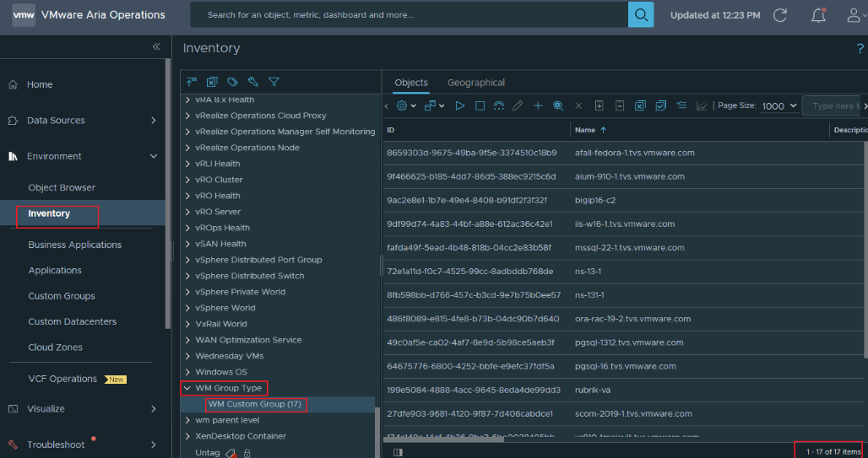Open VCF Operations in the sidebar
This screenshot has height=458, width=868.
tap(62, 379)
